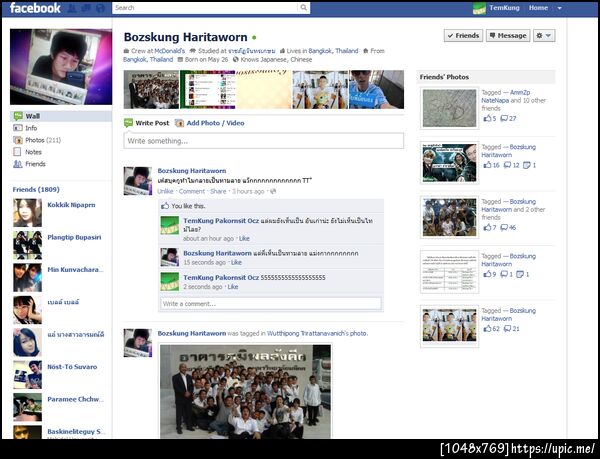The height and width of the screenshot is (459, 600).
Task: Open TemKung profile link in top bar
Action: [x=504, y=8]
